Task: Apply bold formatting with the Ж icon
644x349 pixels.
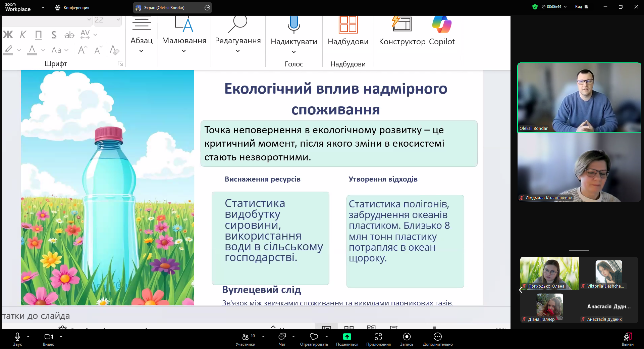Action: pos(8,34)
